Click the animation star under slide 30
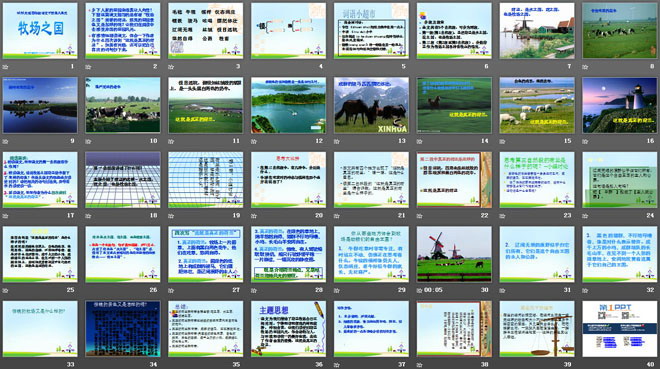This screenshot has height=369, width=660. [x=420, y=290]
